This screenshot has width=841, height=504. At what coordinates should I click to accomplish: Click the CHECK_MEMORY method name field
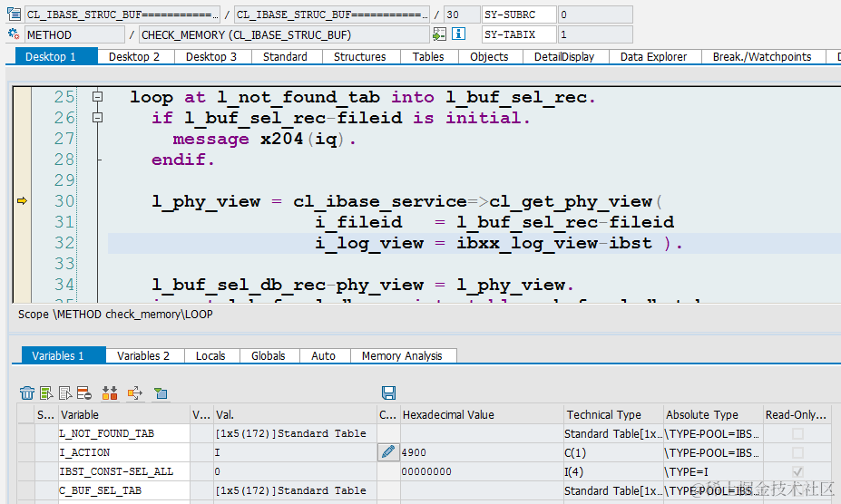coord(284,34)
